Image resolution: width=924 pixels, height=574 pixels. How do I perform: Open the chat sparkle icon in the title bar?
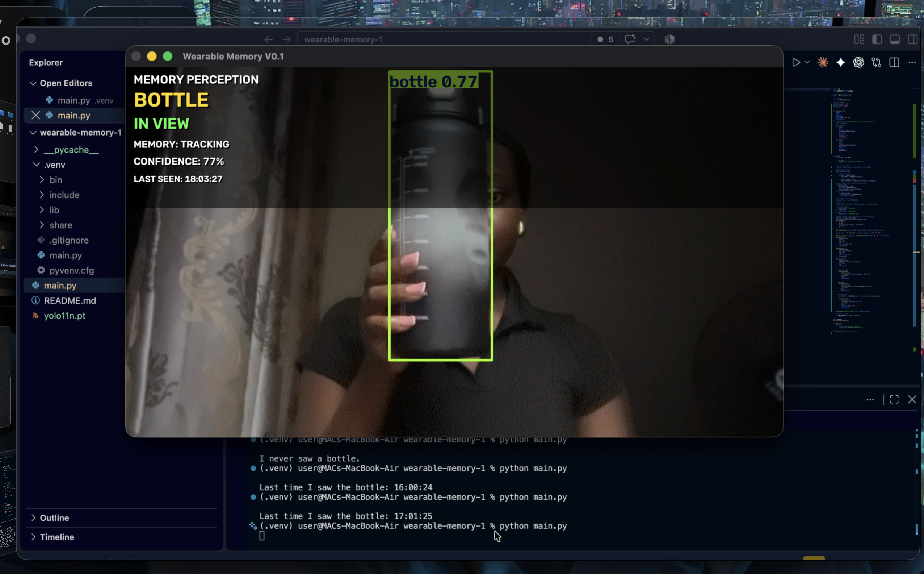(x=630, y=39)
